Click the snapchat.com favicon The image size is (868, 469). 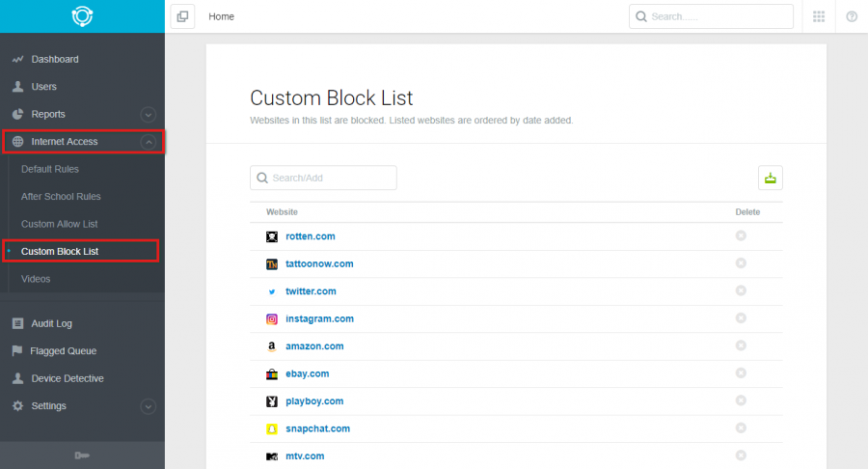(272, 429)
